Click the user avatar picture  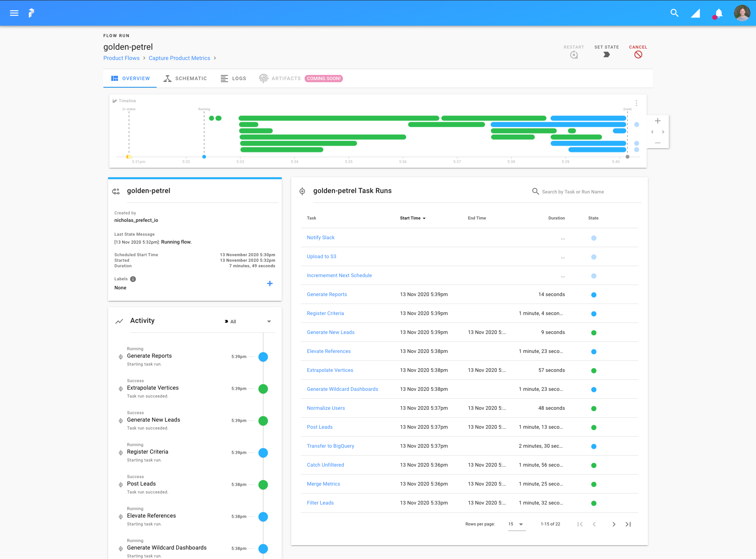742,13
